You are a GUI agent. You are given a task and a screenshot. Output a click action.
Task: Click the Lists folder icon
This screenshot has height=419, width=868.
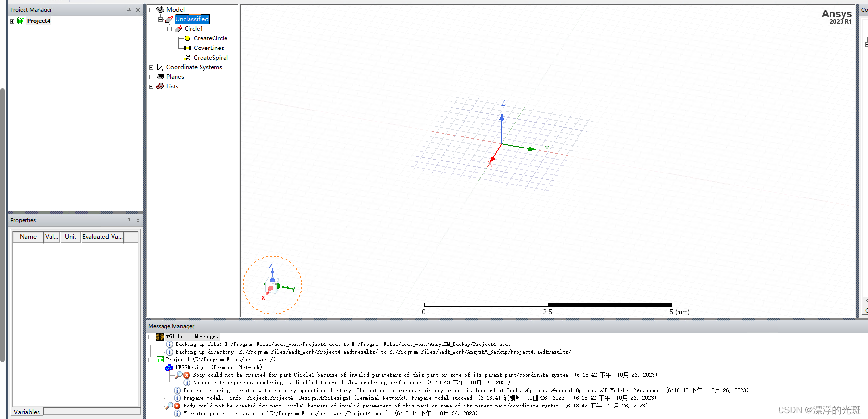160,86
